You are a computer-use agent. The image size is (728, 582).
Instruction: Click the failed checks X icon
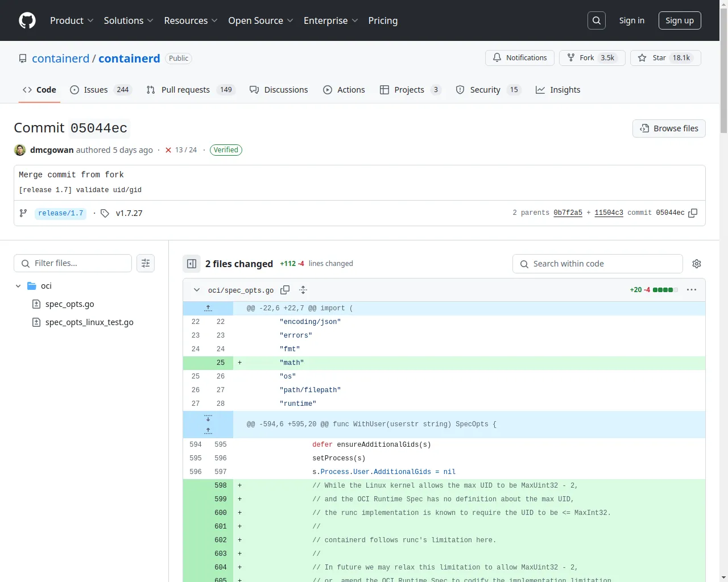[x=168, y=150]
